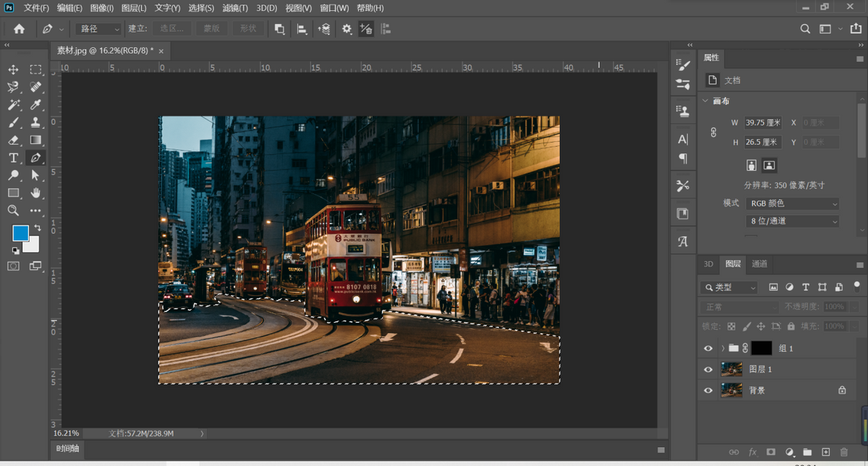Screen dimensions: 868x466
Task: Open the 滤镜(T) menu
Action: (x=234, y=8)
